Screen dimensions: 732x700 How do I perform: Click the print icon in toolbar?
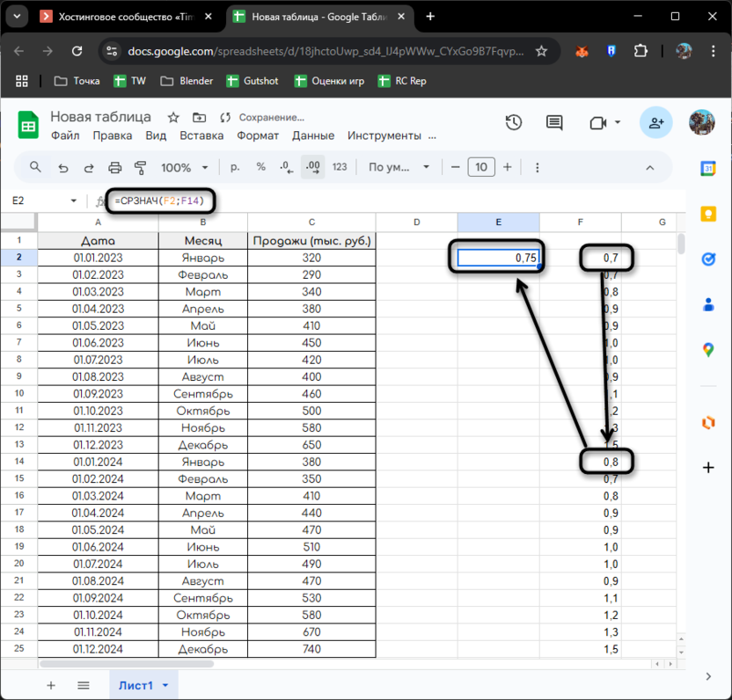point(114,167)
